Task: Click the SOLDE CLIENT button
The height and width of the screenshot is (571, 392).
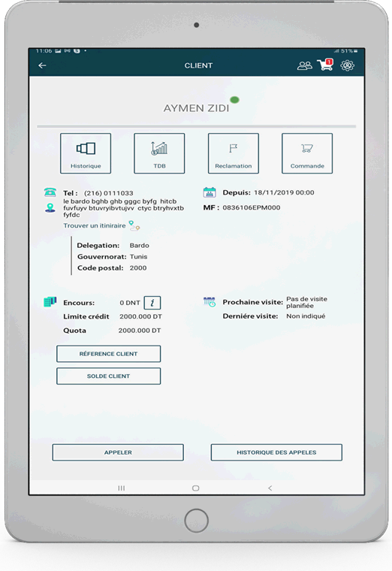Action: [x=108, y=376]
